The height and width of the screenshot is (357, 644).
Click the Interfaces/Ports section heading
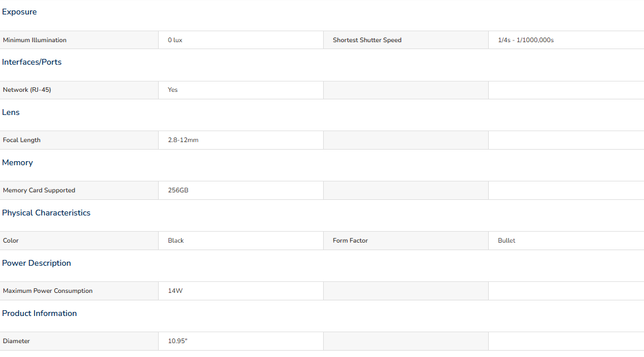coord(32,62)
